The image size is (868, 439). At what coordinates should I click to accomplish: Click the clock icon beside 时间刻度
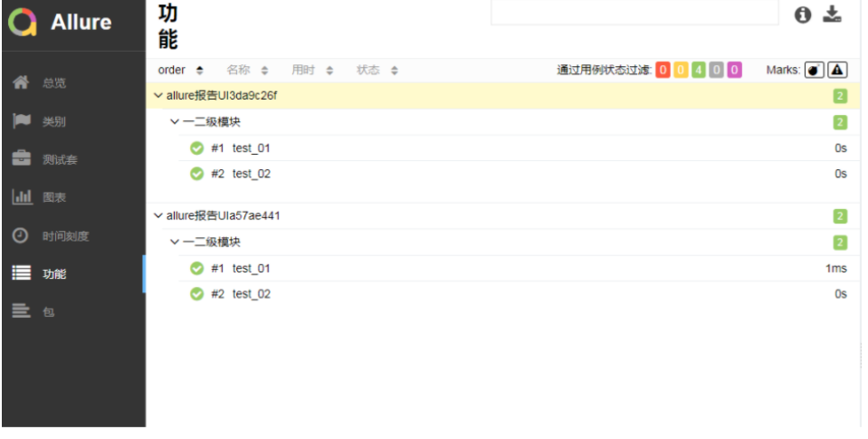coord(21,235)
